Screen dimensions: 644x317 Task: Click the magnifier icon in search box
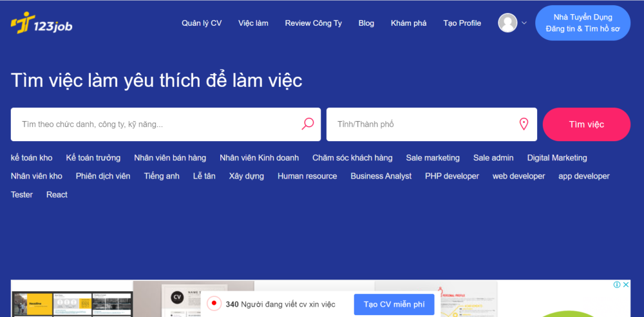tap(308, 124)
